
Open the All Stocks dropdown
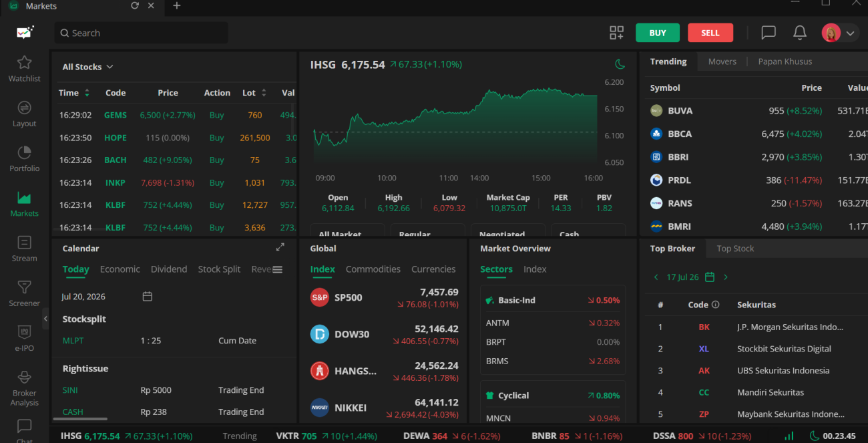point(87,67)
